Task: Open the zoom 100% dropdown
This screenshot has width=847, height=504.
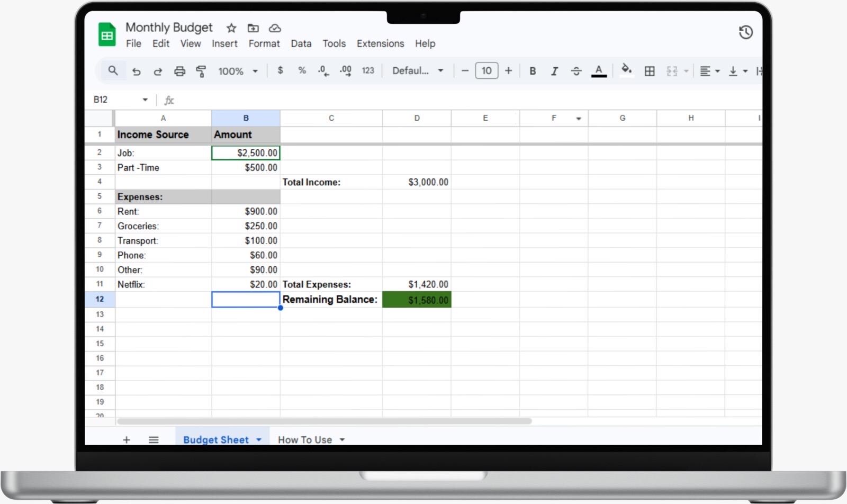Action: click(x=238, y=71)
